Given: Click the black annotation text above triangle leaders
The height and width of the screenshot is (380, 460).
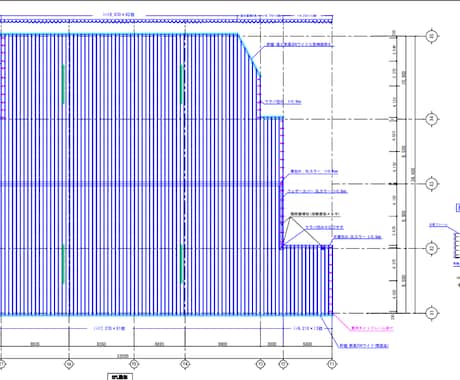Looking at the screenshot, I should point(315,214).
